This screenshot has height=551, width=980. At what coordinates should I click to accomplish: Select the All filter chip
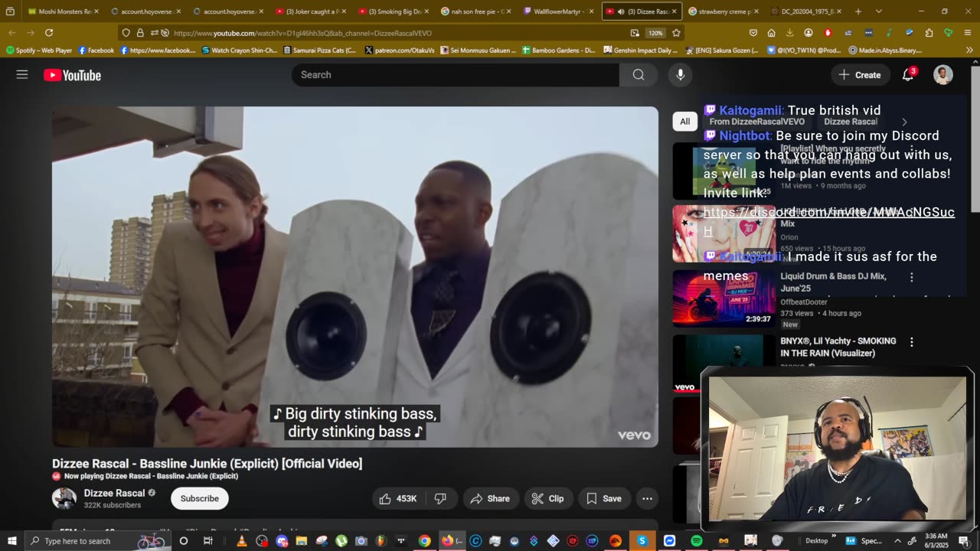click(684, 121)
